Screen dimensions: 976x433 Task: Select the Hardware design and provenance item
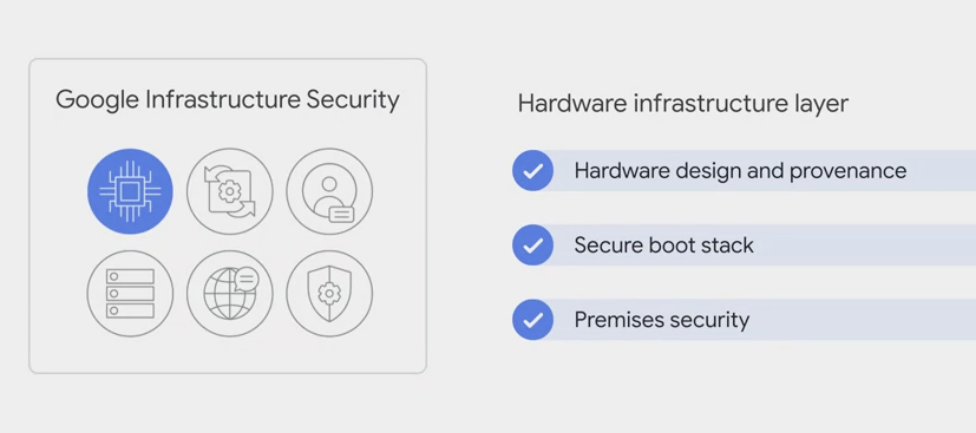[x=740, y=171]
